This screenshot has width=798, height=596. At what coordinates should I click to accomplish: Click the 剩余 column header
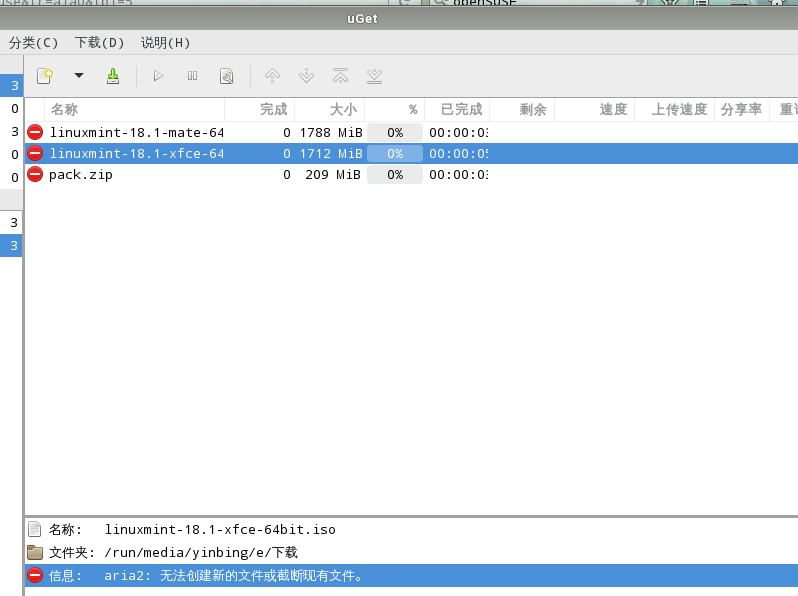point(522,109)
